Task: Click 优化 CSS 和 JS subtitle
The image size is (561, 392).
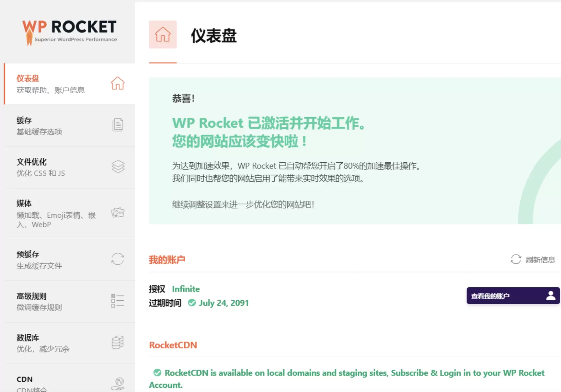Action: pos(41,173)
